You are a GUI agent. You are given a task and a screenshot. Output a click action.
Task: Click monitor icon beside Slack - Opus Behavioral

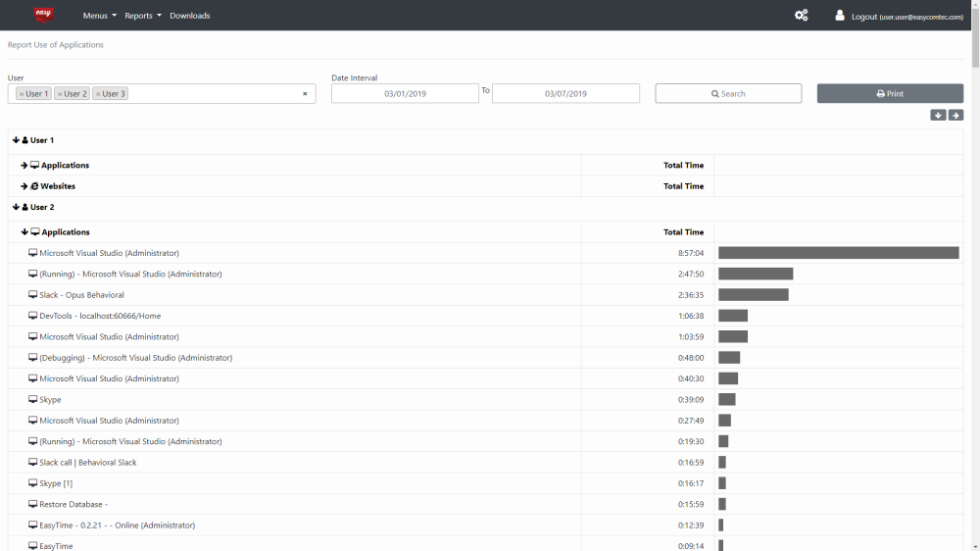[x=32, y=294]
